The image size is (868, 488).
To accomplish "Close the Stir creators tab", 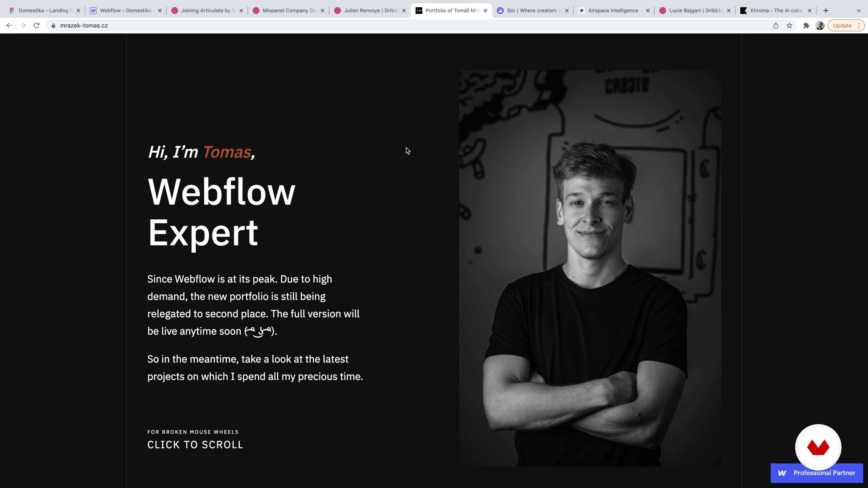I will tap(567, 10).
